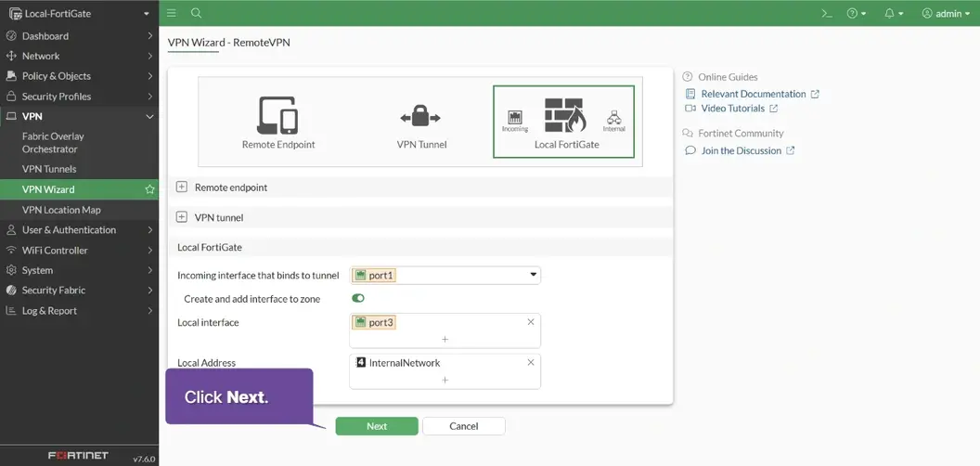Click the port3 interface tag
This screenshot has height=466, width=980.
coord(374,322)
